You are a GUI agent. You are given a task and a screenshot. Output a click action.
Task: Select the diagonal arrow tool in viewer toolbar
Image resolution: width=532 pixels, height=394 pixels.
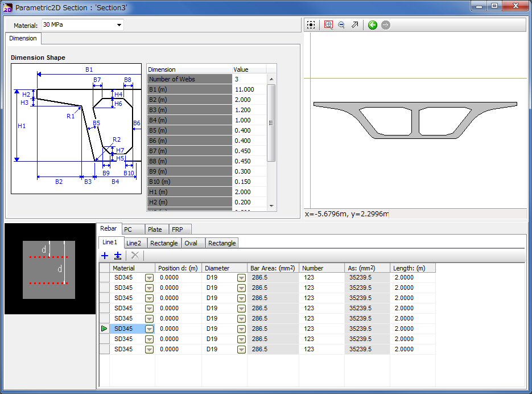coord(355,25)
